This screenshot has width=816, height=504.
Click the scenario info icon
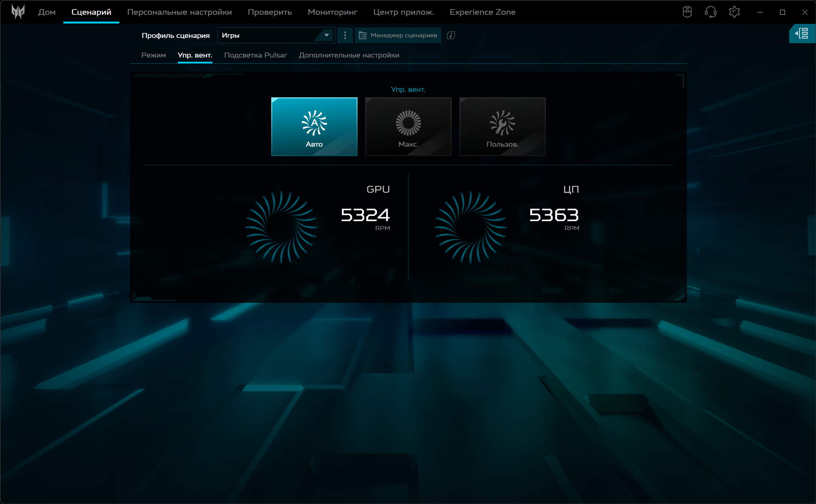[x=451, y=35]
